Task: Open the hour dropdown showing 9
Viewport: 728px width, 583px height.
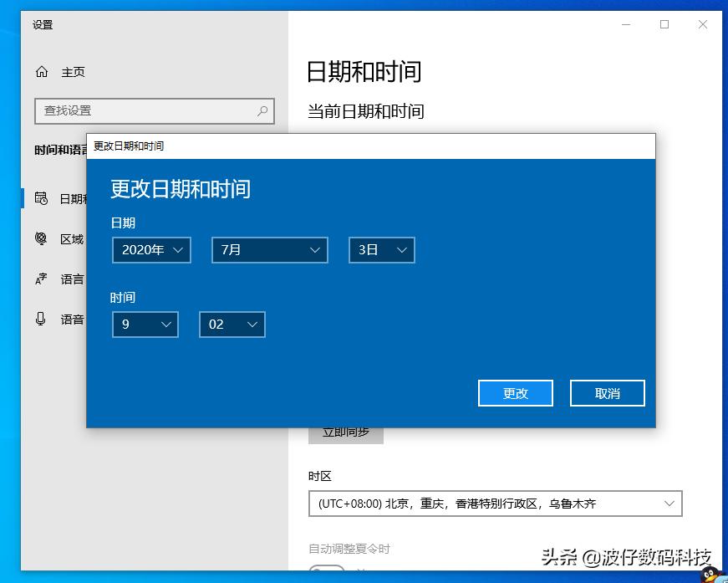Action: click(x=145, y=324)
